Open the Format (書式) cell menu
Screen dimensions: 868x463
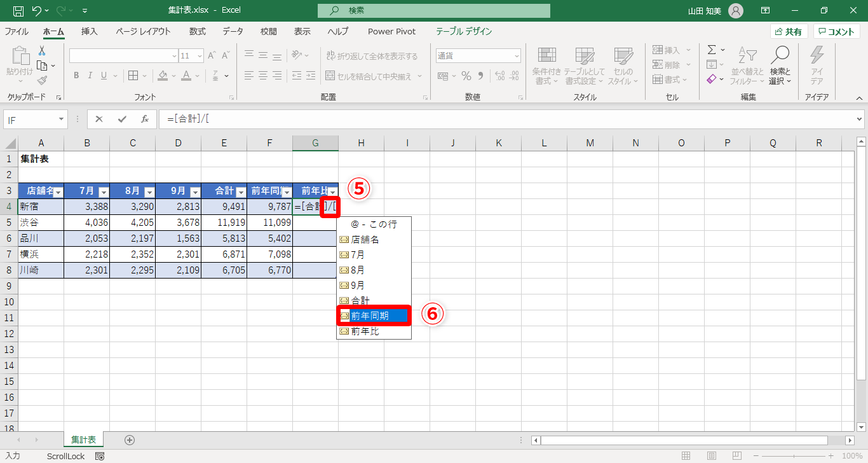point(668,79)
